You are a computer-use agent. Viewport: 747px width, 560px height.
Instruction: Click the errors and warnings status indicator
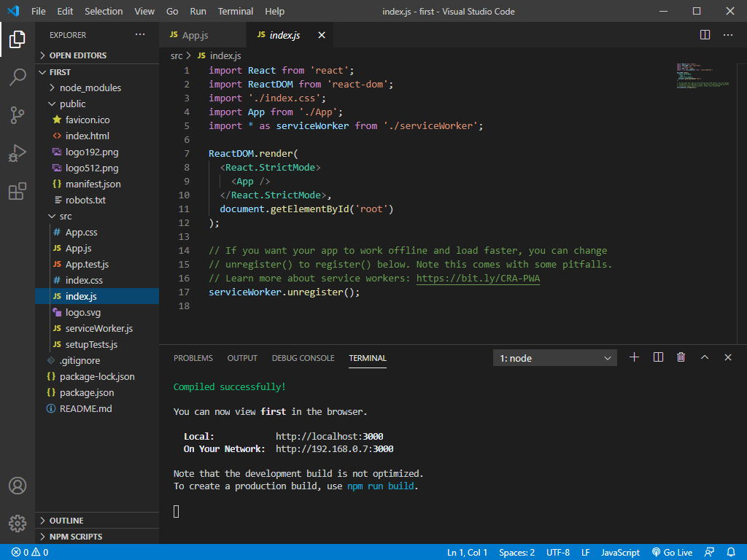point(29,553)
